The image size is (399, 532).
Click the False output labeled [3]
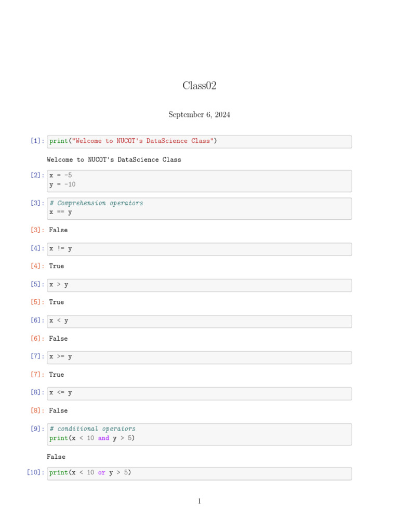point(58,230)
